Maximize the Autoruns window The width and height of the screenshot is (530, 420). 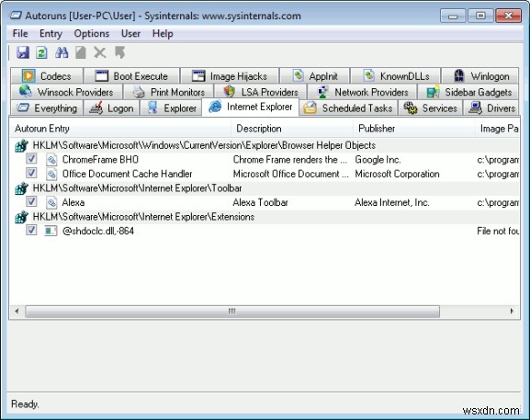(x=480, y=16)
